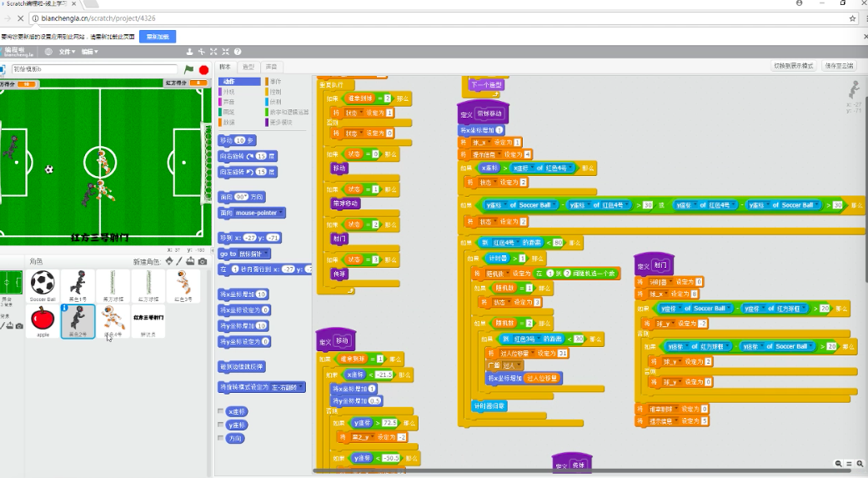This screenshot has height=478, width=868.
Task: Select the apple sprite thumbnail
Action: click(x=43, y=320)
